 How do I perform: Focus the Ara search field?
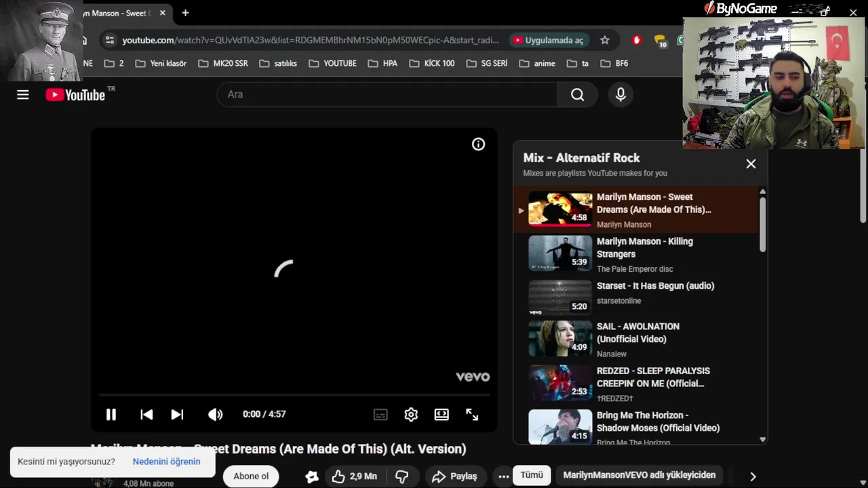tap(387, 95)
